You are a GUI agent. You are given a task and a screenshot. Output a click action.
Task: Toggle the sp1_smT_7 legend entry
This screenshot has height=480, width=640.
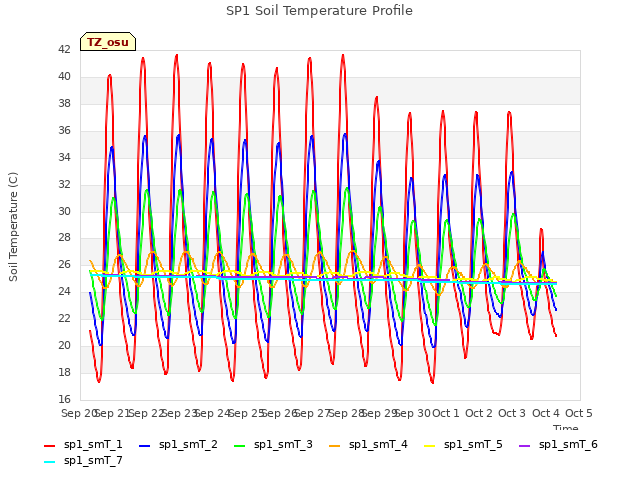(83, 461)
